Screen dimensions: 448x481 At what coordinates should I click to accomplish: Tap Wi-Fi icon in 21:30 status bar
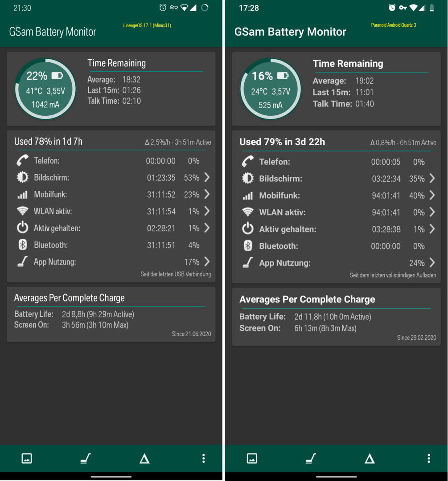tap(184, 8)
